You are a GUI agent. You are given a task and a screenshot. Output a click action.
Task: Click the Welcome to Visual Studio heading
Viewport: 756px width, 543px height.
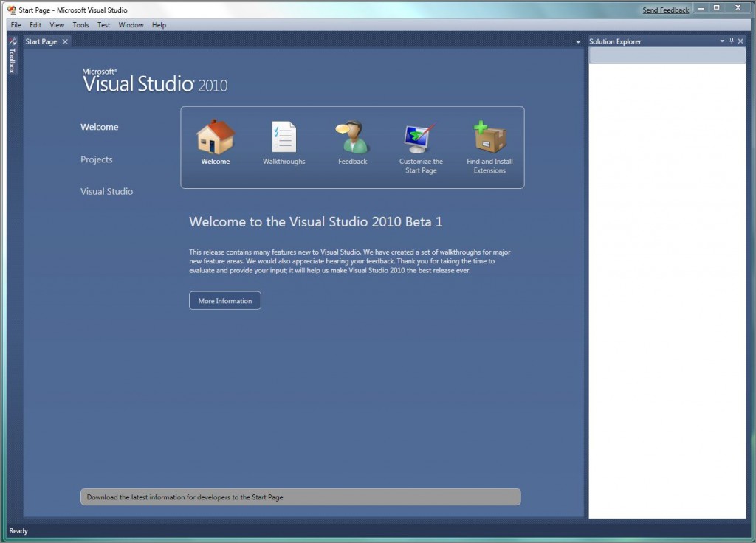click(316, 221)
